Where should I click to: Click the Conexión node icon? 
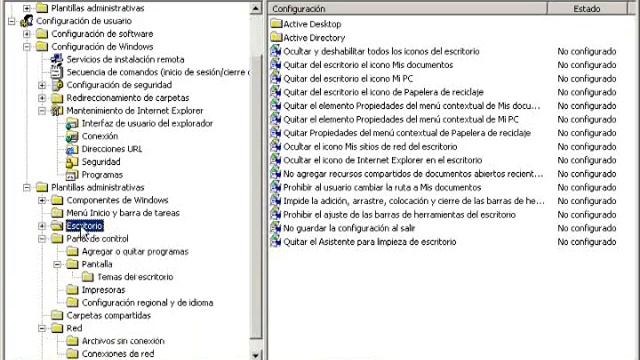pyautogui.click(x=72, y=136)
